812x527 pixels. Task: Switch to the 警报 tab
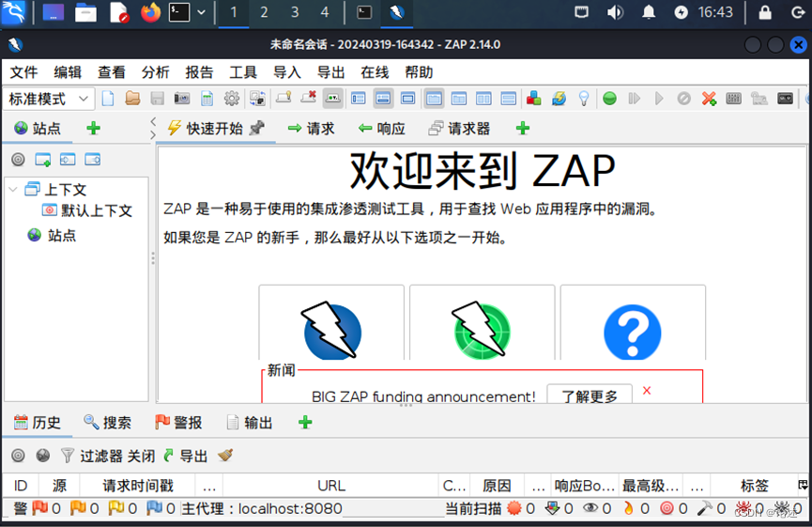click(178, 423)
